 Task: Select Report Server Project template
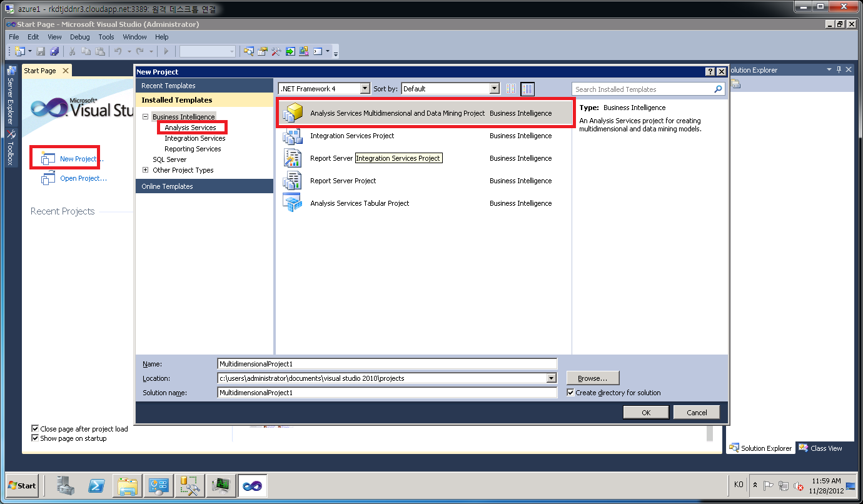[x=423, y=181]
